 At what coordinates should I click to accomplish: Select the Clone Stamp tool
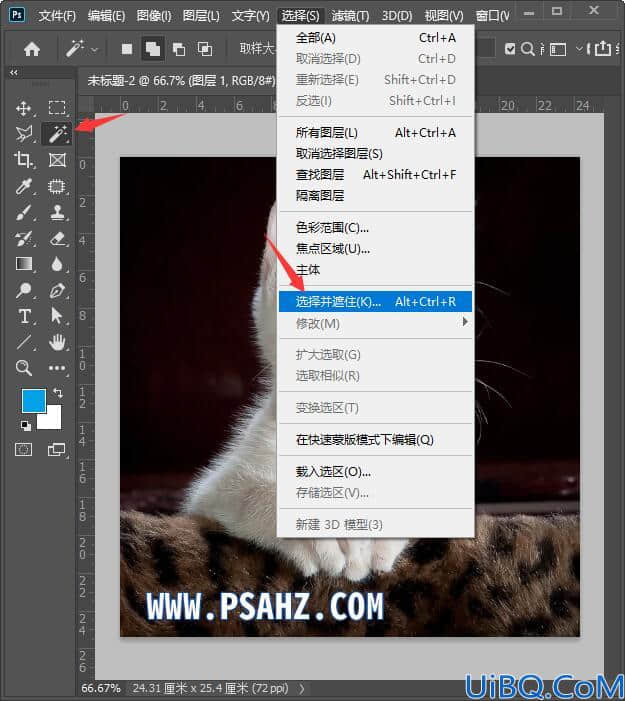pyautogui.click(x=57, y=212)
